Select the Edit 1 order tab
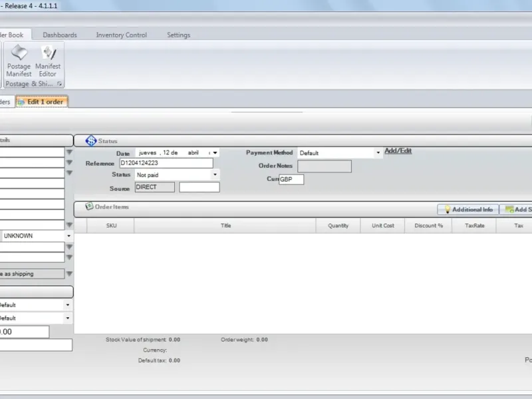The width and height of the screenshot is (532, 399). tap(42, 102)
